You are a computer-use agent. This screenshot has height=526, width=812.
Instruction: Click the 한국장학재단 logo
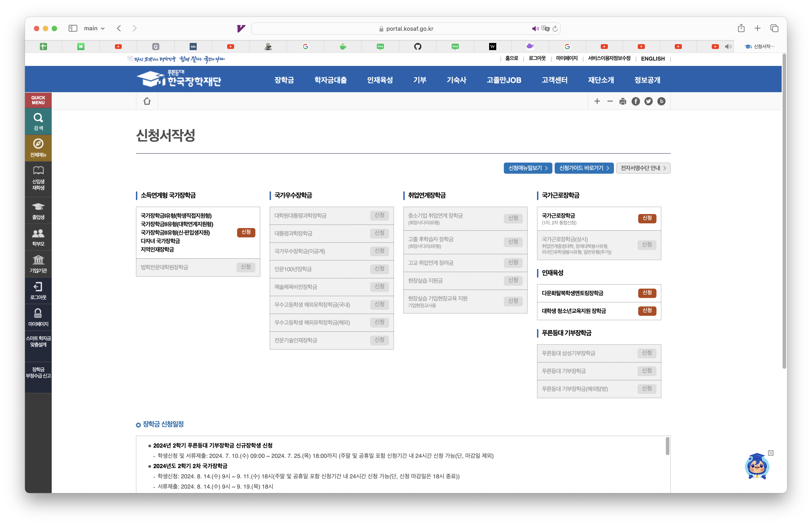click(179, 79)
